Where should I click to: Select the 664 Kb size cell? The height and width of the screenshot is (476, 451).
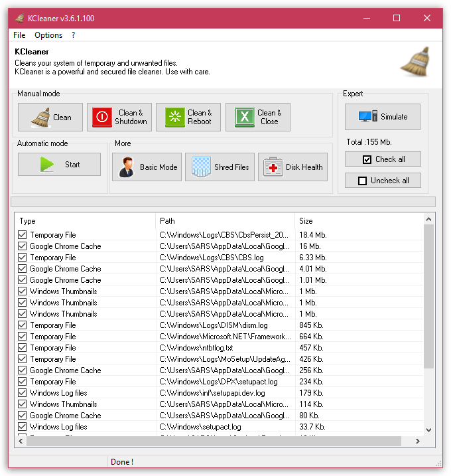tap(311, 337)
